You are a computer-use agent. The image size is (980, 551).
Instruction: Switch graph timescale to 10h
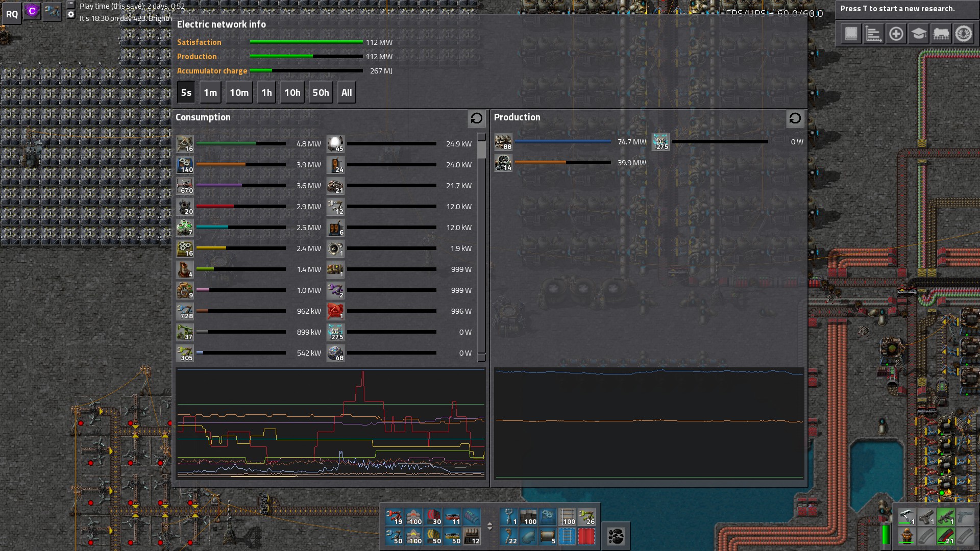coord(292,92)
